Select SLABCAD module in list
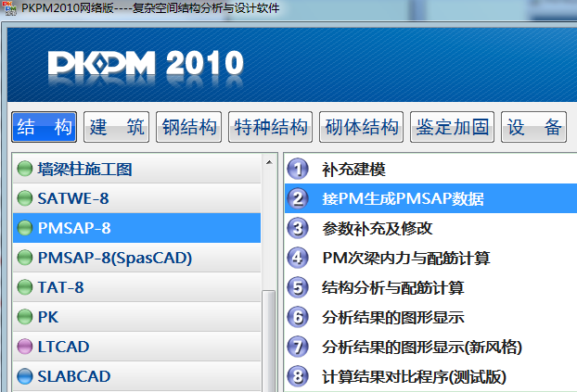 pos(137,376)
